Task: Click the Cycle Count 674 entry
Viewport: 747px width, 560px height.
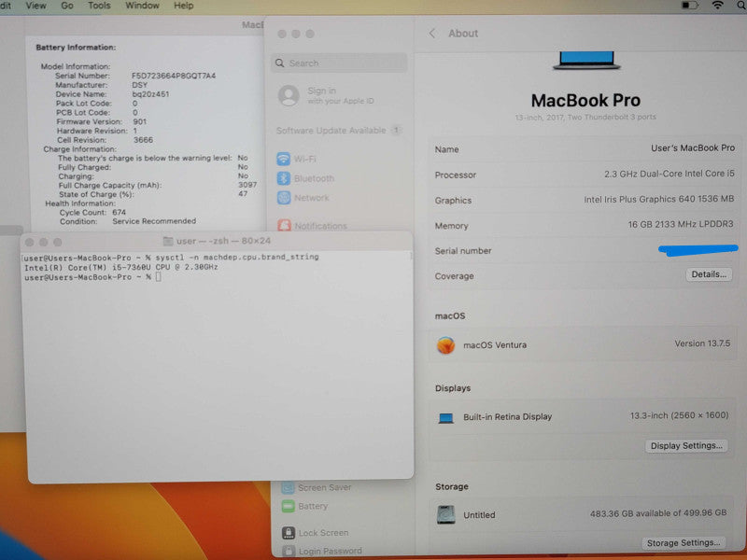Action: 92,213
